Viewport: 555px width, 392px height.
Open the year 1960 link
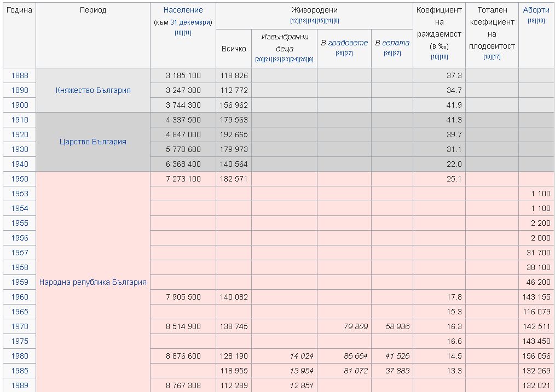click(20, 297)
